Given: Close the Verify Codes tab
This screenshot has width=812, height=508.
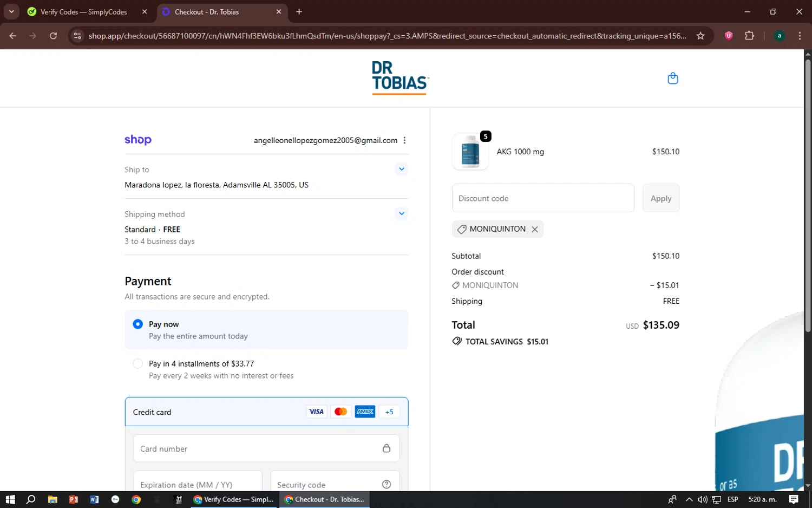Looking at the screenshot, I should click(145, 11).
